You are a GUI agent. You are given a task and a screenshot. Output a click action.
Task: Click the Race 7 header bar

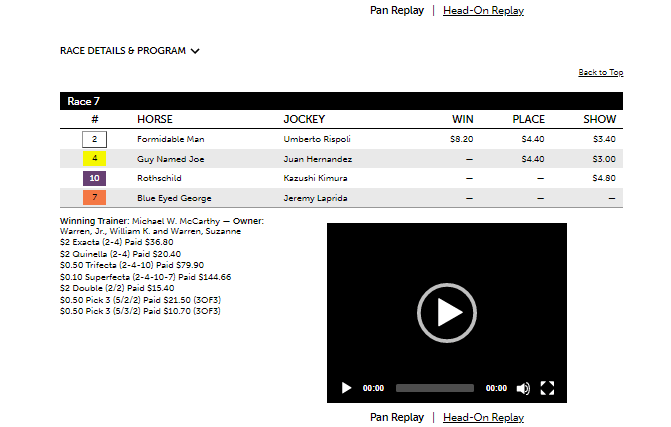pos(341,101)
